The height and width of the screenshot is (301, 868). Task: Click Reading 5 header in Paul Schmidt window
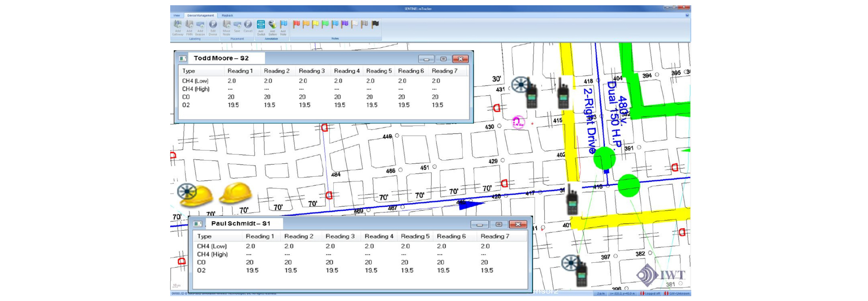coord(415,236)
